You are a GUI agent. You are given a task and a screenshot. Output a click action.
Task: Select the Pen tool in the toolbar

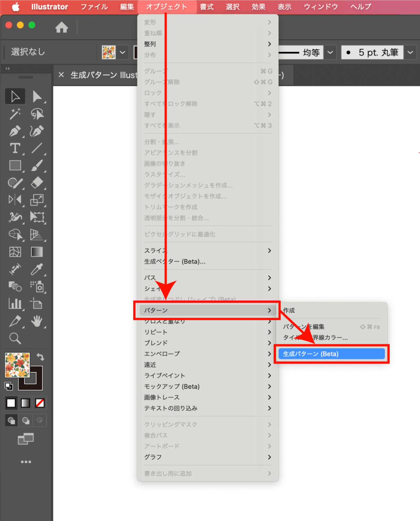pos(15,131)
